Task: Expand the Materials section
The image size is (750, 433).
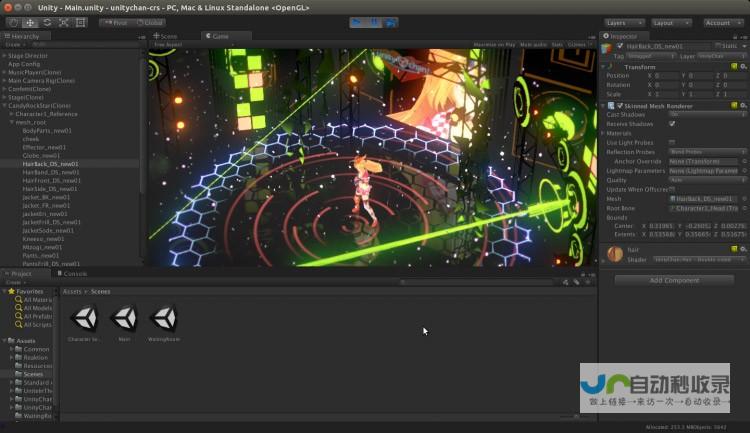Action: pyautogui.click(x=603, y=133)
